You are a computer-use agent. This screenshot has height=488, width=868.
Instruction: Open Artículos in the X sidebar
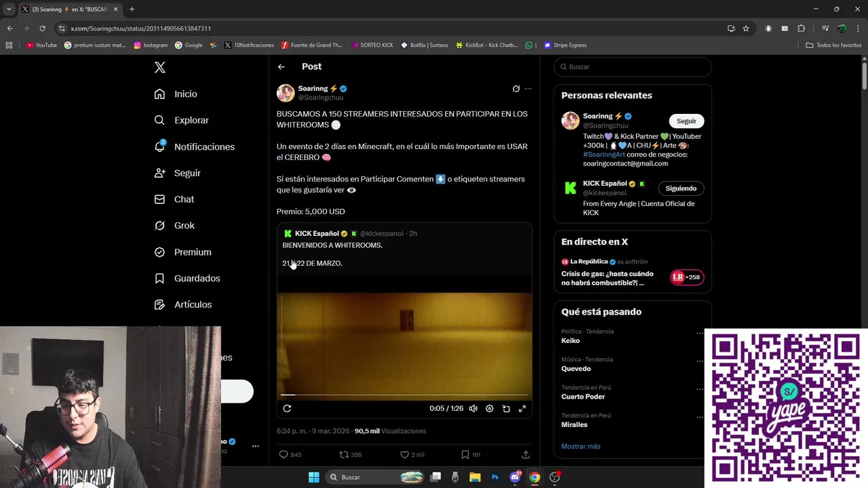[182, 305]
